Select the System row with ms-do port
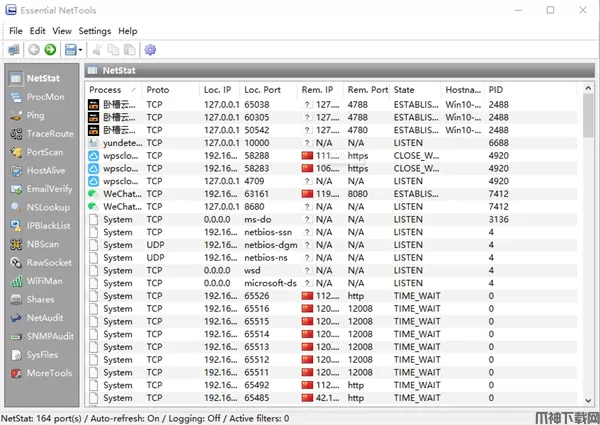Screen dimensions: 600x425 (331, 220)
